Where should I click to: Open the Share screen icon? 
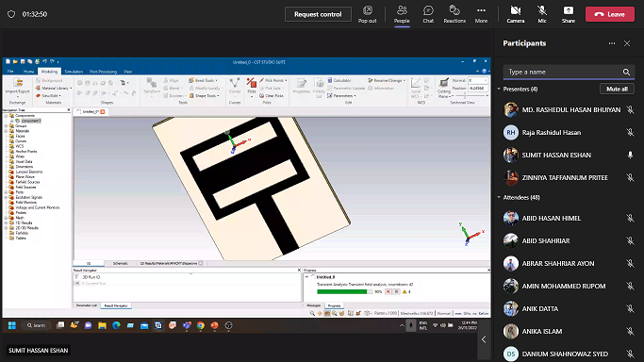click(x=569, y=10)
